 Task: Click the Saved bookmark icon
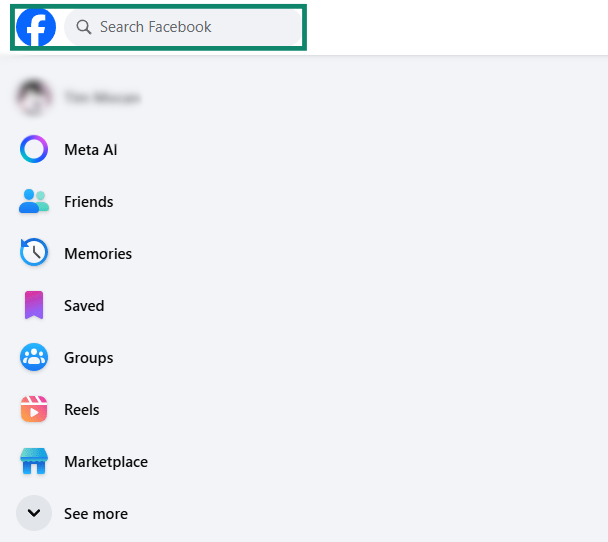[x=34, y=305]
